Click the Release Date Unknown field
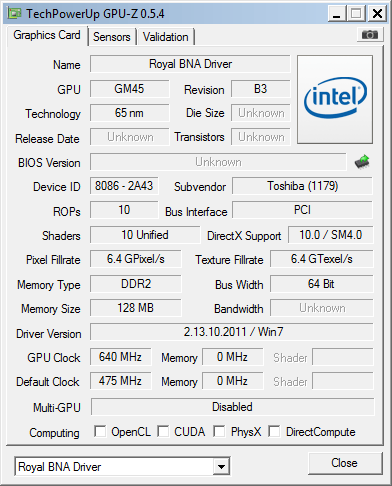Viewport: 392px width, 486px height. [129, 137]
